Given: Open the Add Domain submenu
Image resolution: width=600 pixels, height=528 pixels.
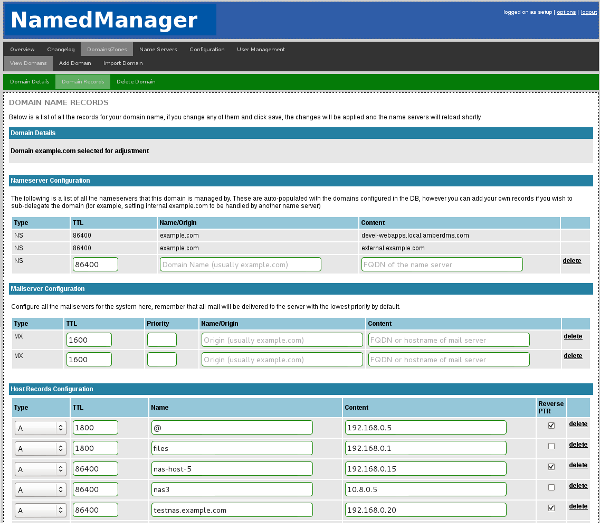Looking at the screenshot, I should coord(75,63).
